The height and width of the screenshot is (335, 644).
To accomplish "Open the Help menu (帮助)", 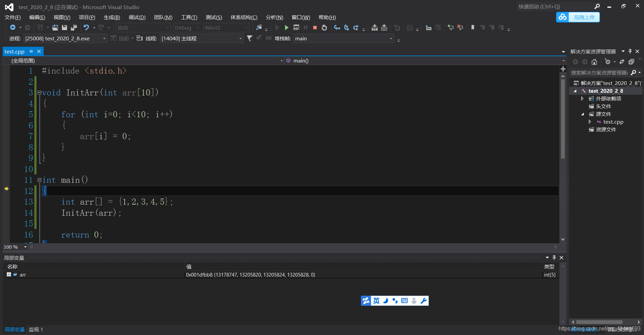I will pyautogui.click(x=327, y=17).
